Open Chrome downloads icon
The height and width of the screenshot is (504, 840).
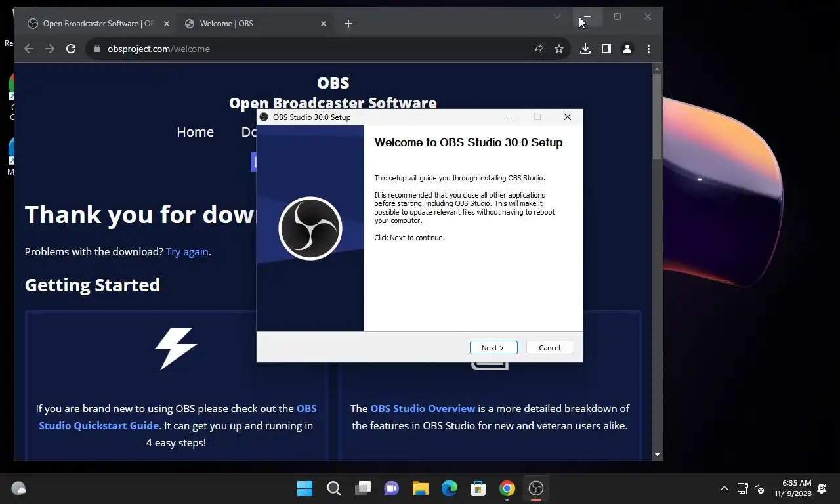[585, 49]
